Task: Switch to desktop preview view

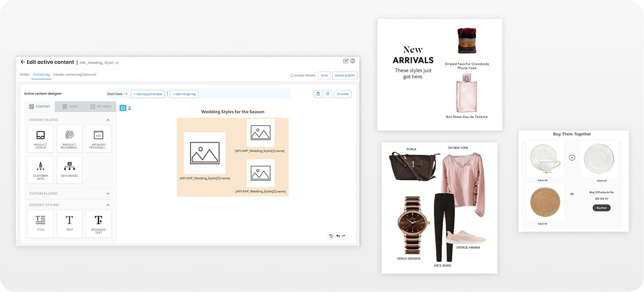Action: [123, 108]
